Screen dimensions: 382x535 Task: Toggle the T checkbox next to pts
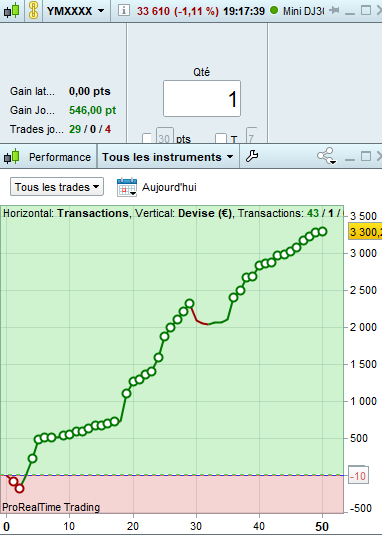coord(221,138)
